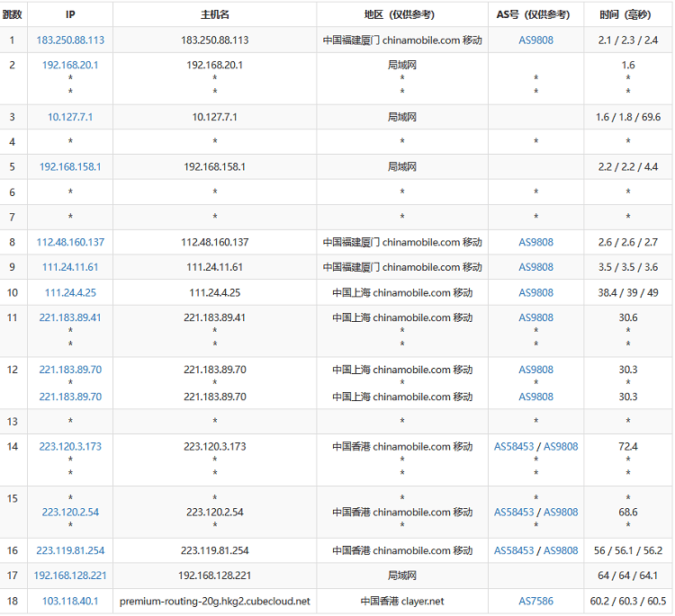Click the AS号 (仅供参考) column header
Viewport: 675px width, 616px height.
(533, 14)
